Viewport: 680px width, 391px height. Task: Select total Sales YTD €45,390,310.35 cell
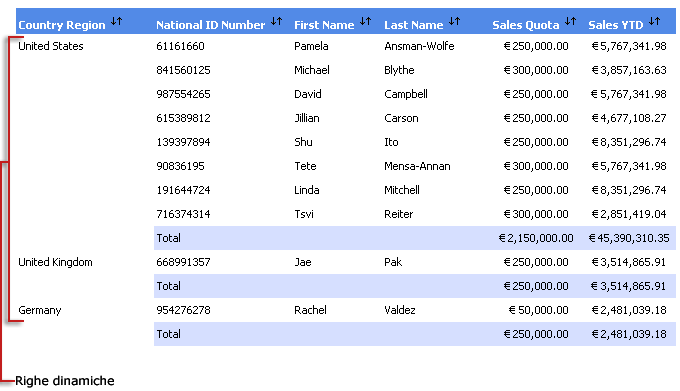pos(629,238)
